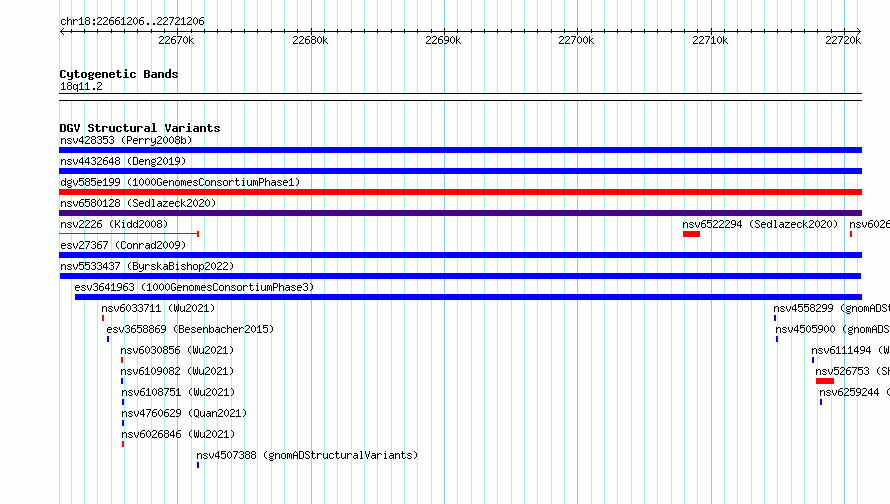Screen dimensions: 890x504
Task: Open the nsv4760629 (Quan2021) label
Action: 184,413
